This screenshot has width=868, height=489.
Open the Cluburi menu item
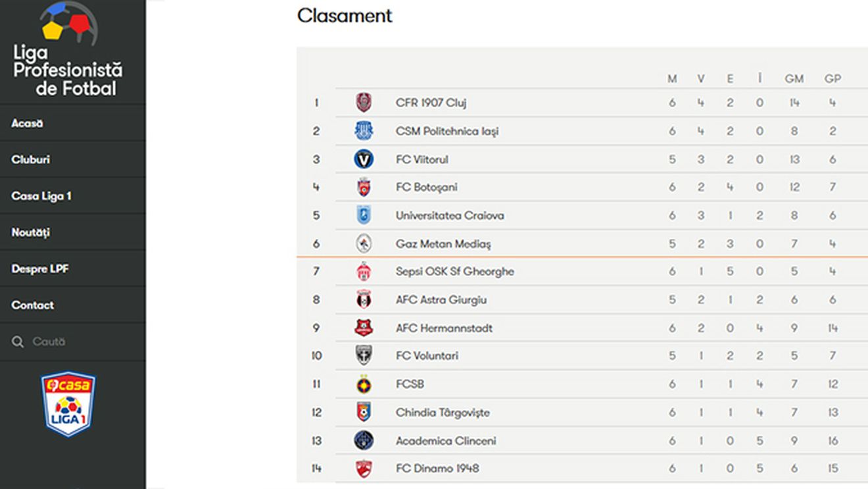pyautogui.click(x=30, y=159)
